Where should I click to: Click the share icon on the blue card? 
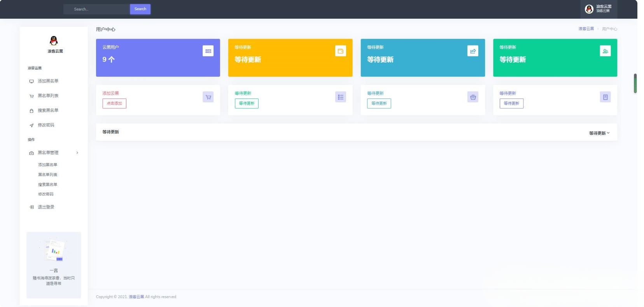click(473, 51)
